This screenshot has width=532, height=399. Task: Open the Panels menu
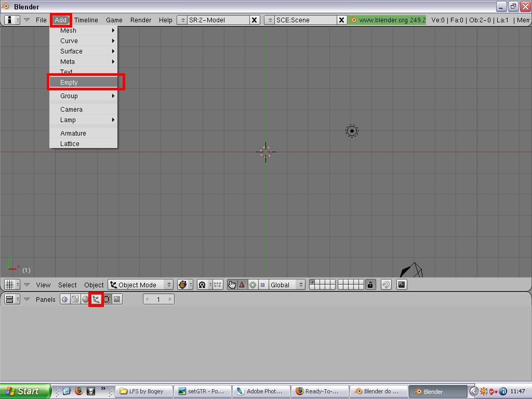click(46, 300)
